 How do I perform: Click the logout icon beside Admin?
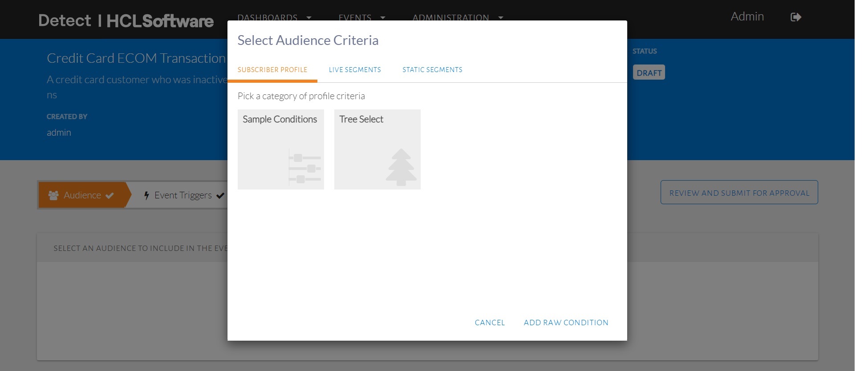pyautogui.click(x=795, y=17)
